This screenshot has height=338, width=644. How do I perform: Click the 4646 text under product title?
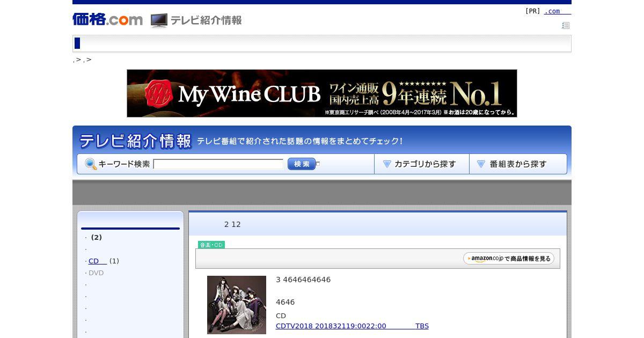(x=285, y=302)
